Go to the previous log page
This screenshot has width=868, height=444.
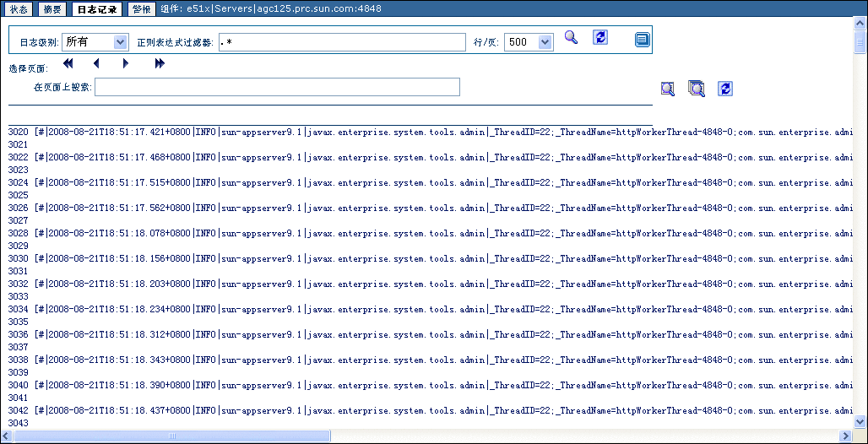pos(96,63)
